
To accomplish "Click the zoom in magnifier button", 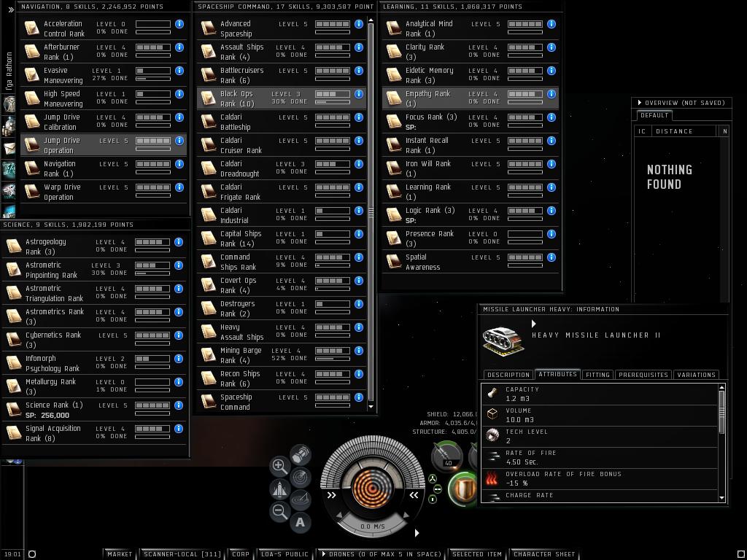I will click(279, 466).
